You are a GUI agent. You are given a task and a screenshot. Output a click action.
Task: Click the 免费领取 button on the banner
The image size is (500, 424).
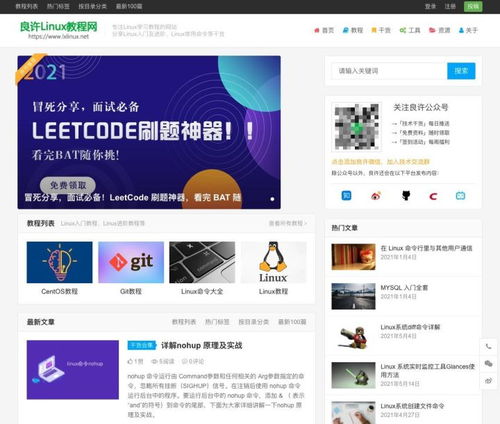[68, 185]
